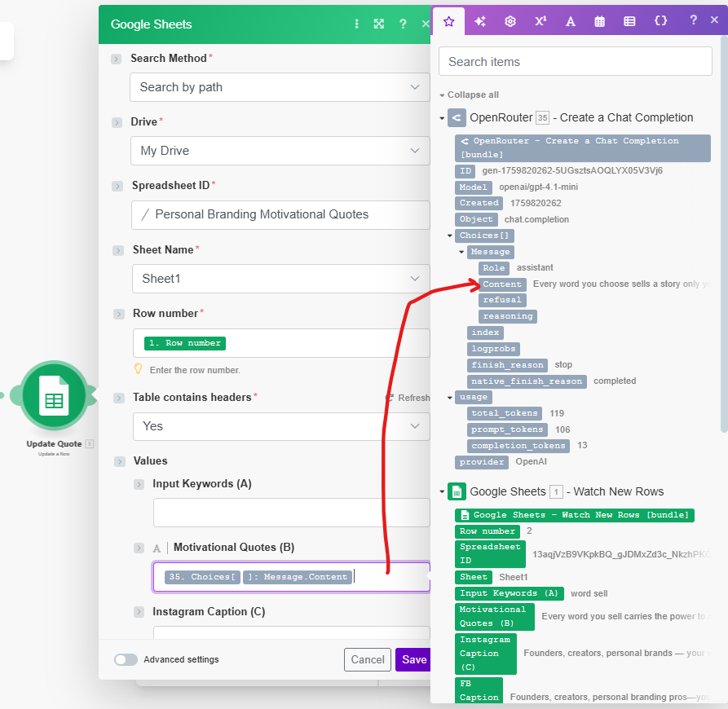
Task: Insert the Role variable pill
Action: pyautogui.click(x=493, y=268)
